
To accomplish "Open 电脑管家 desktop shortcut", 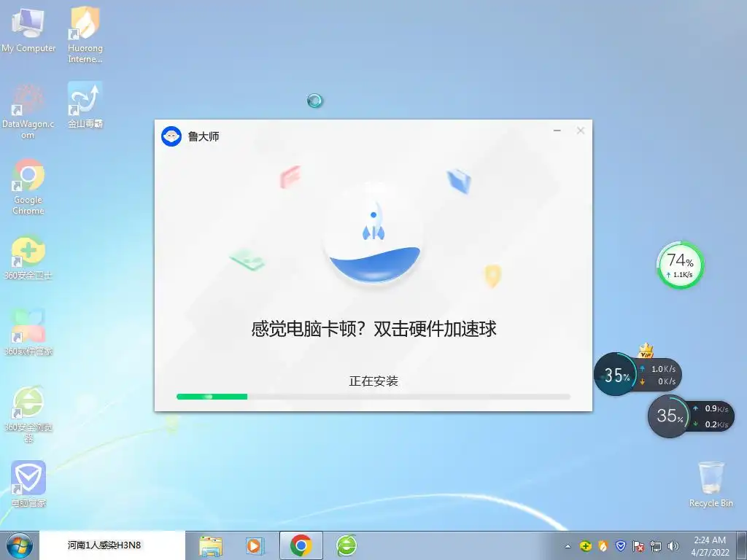I will point(28,484).
